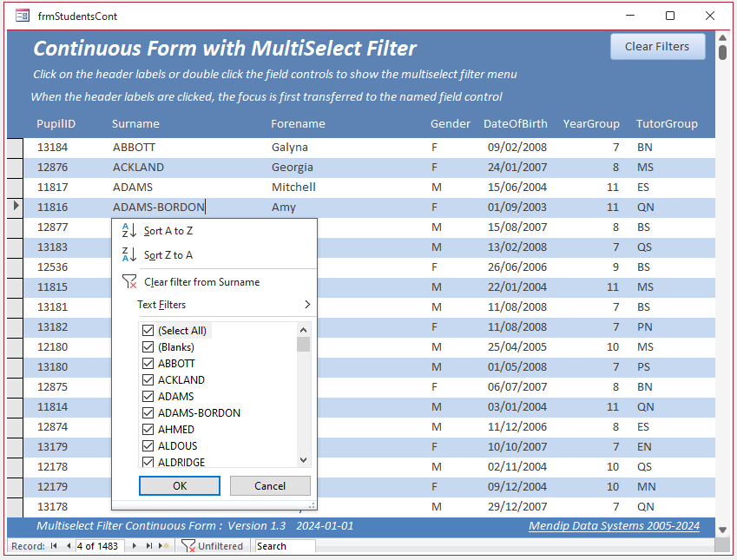
Task: Cancel the filter menu
Action: pyautogui.click(x=270, y=485)
